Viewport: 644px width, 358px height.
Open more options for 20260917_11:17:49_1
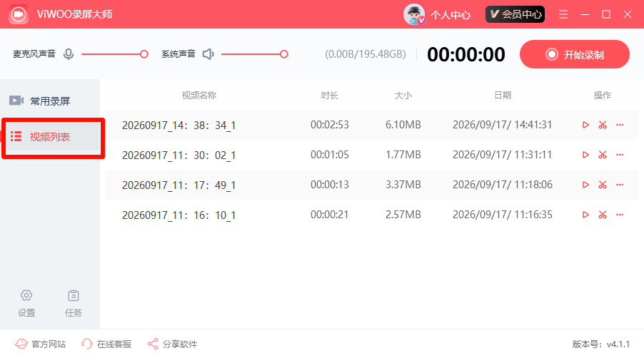(620, 185)
